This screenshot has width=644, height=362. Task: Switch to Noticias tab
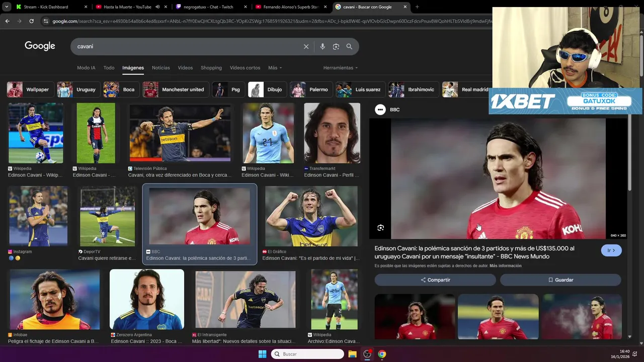(161, 68)
